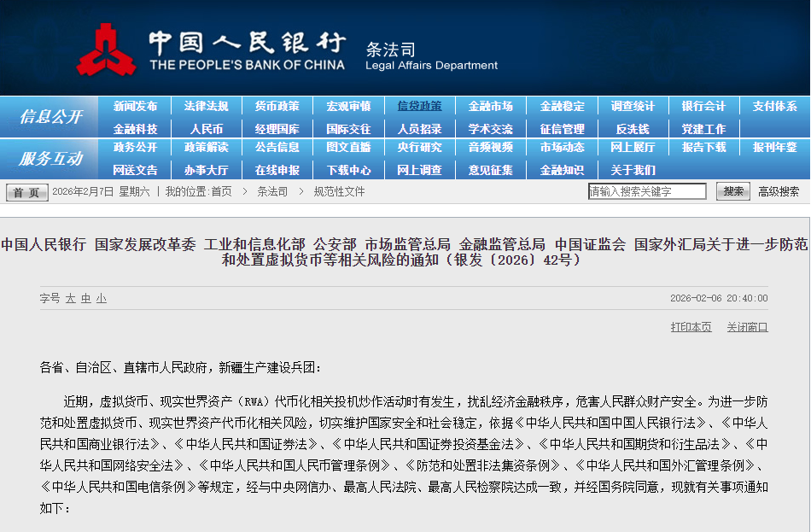Image resolution: width=811 pixels, height=532 pixels.
Task: Open 网上调查 page
Action: click(419, 170)
